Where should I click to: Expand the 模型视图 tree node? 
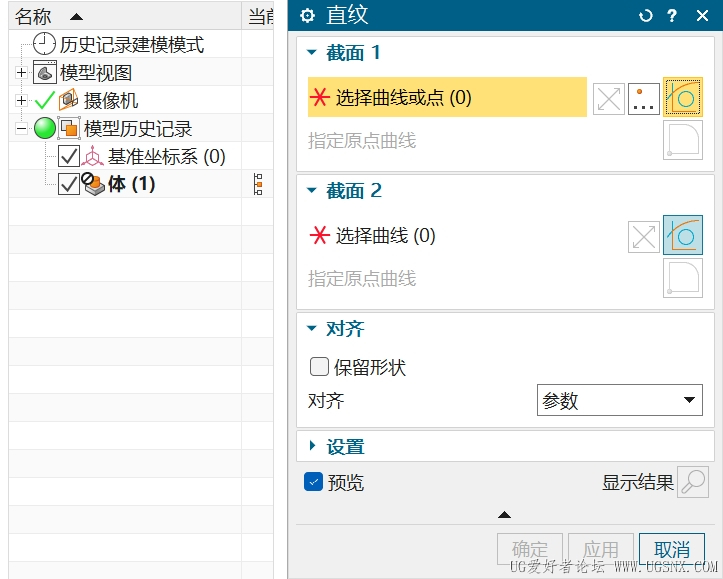point(21,72)
